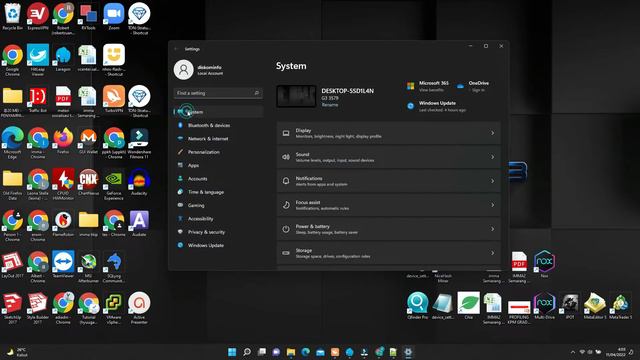Select the Multi-Drive Nox desktop icon
The image size is (640, 360).
point(544,306)
